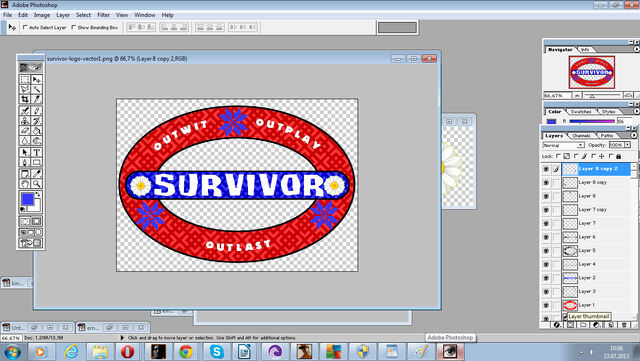
Task: Toggle the lock position checkbox
Action: pyautogui.click(x=594, y=156)
